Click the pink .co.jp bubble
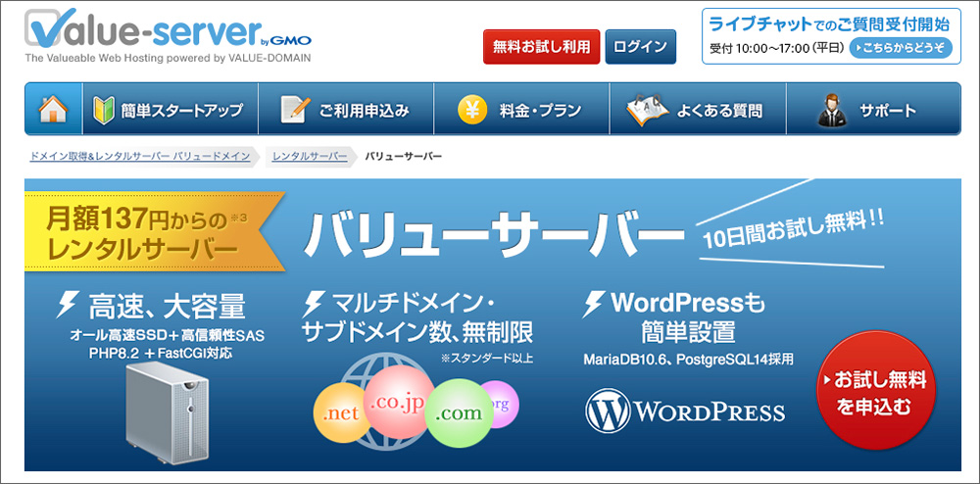 [x=398, y=402]
